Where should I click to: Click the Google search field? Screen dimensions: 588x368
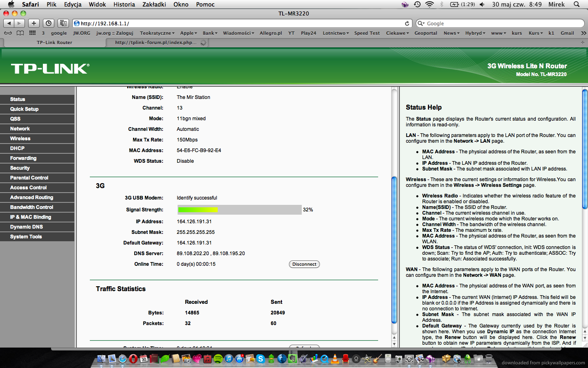point(500,23)
